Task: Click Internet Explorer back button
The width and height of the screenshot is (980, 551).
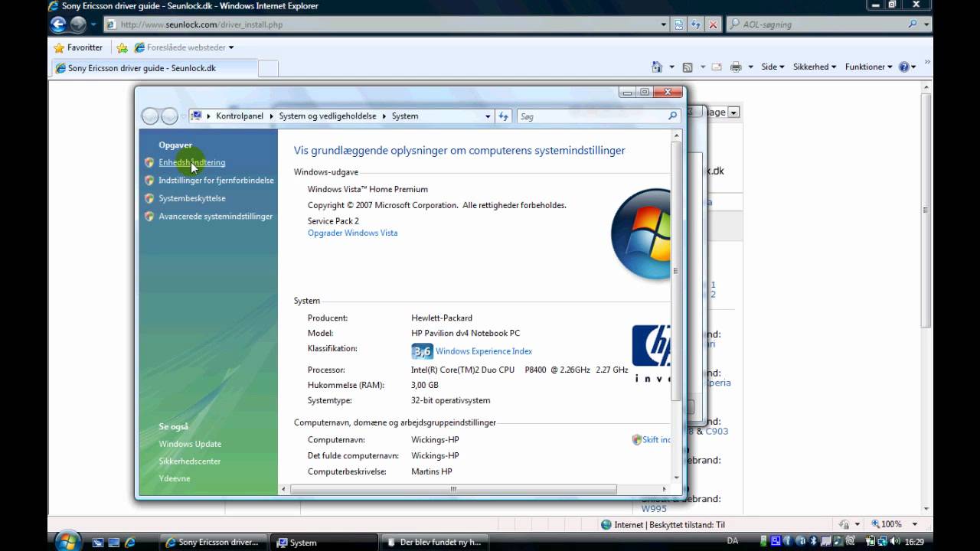Action: (58, 24)
